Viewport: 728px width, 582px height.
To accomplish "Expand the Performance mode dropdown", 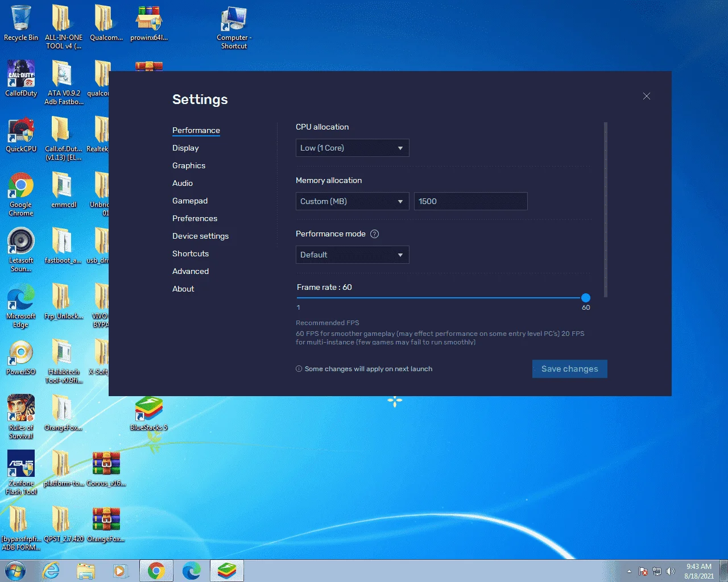I will (352, 255).
